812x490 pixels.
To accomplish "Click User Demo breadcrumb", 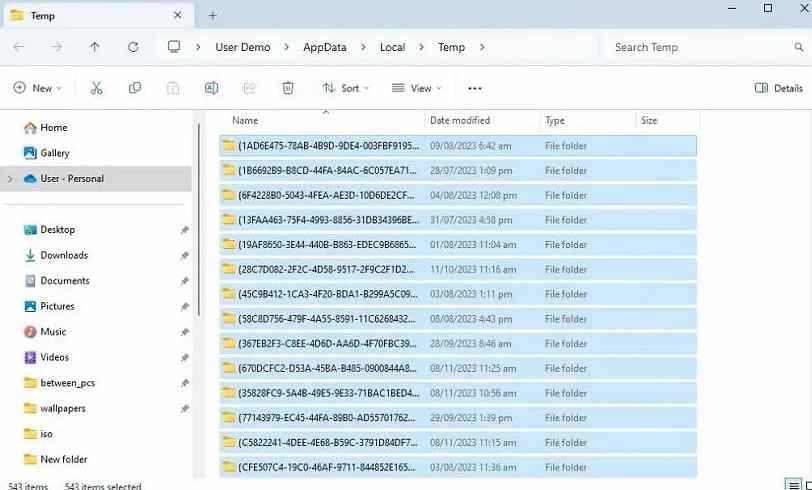I will pyautogui.click(x=243, y=47).
